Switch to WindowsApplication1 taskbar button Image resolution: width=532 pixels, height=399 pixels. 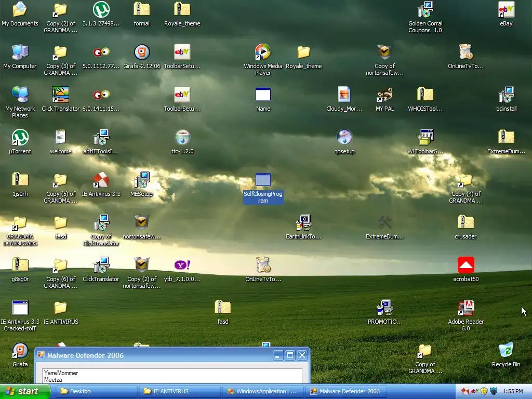click(263, 392)
